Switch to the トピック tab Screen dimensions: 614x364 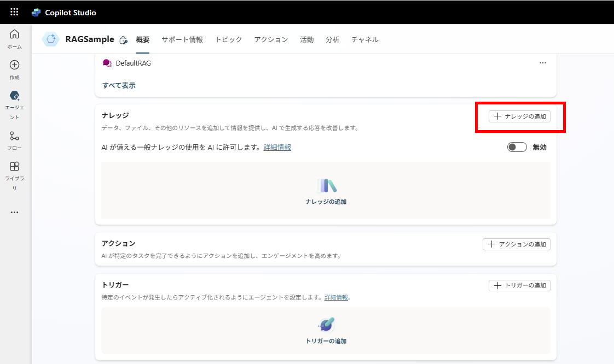tap(228, 39)
